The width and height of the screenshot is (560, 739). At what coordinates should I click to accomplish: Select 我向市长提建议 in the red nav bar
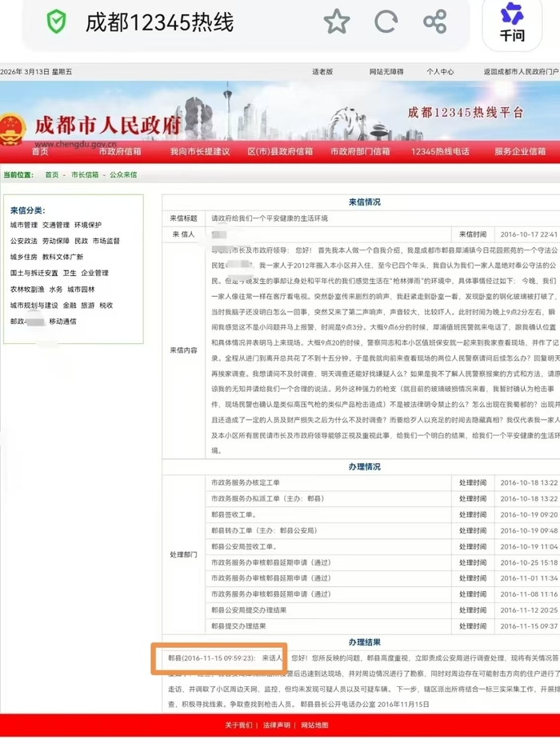199,151
